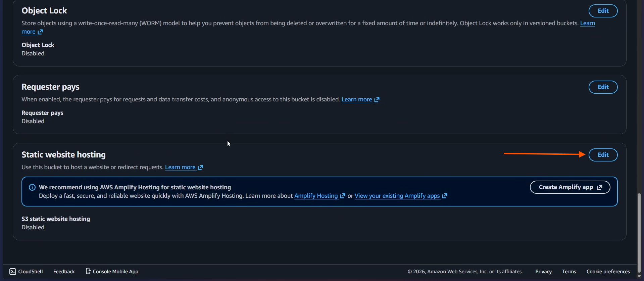Click the info icon in Amplify banner
Image resolution: width=644 pixels, height=281 pixels.
32,187
